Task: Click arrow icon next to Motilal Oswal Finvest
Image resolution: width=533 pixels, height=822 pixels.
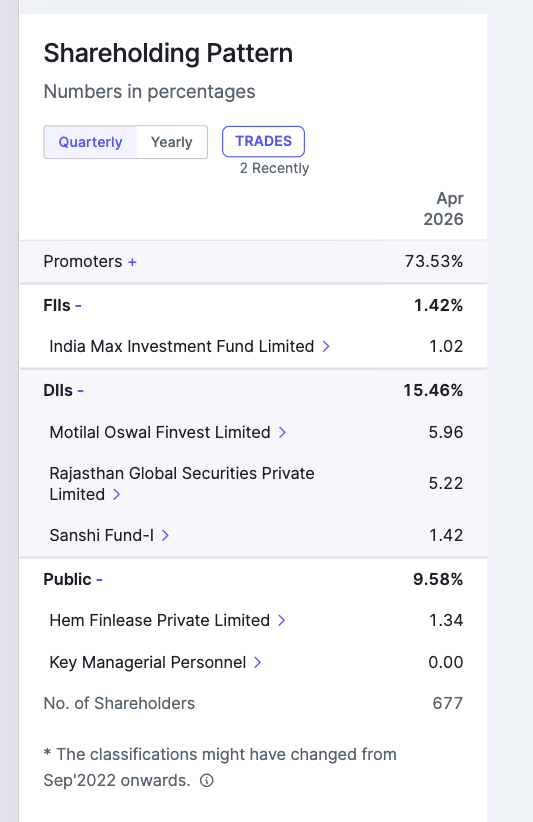Action: point(282,432)
